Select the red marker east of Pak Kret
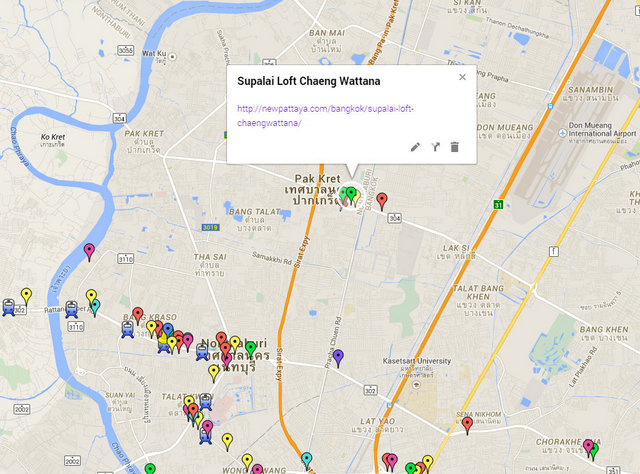The height and width of the screenshot is (474, 640). [382, 201]
